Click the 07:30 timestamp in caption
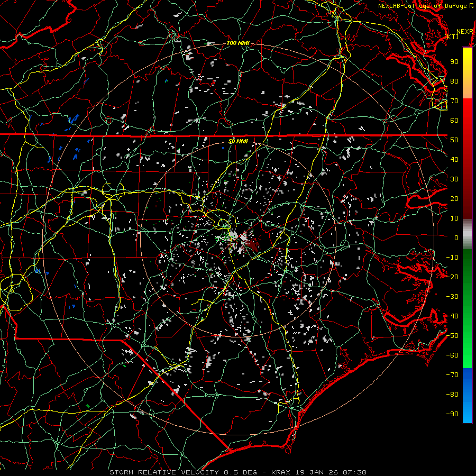 (354, 472)
